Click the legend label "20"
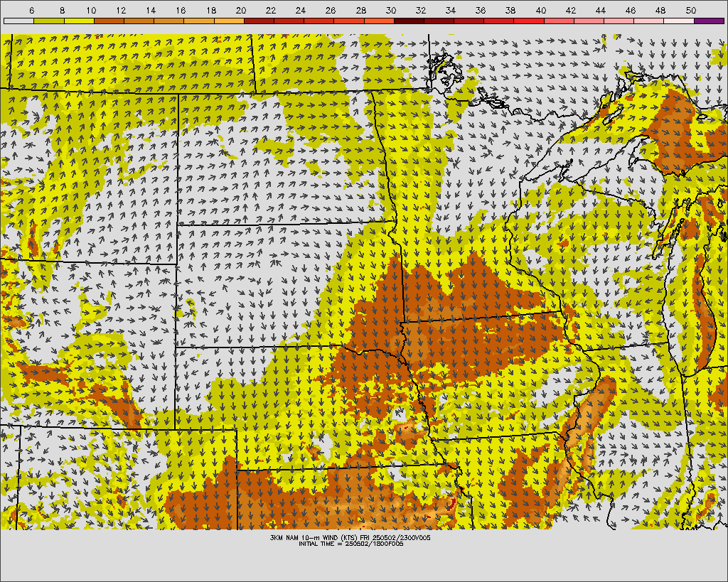 [x=241, y=10]
